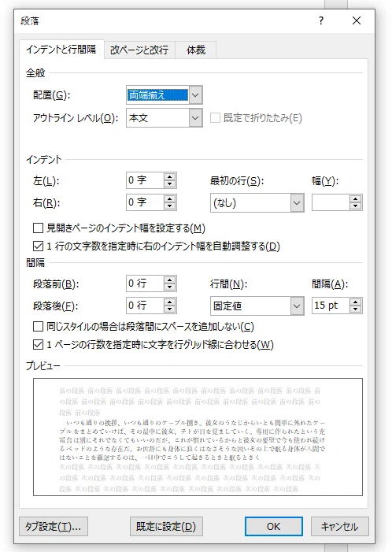Increase the 右 indent with up arrow
The height and width of the screenshot is (552, 392).
click(x=169, y=198)
